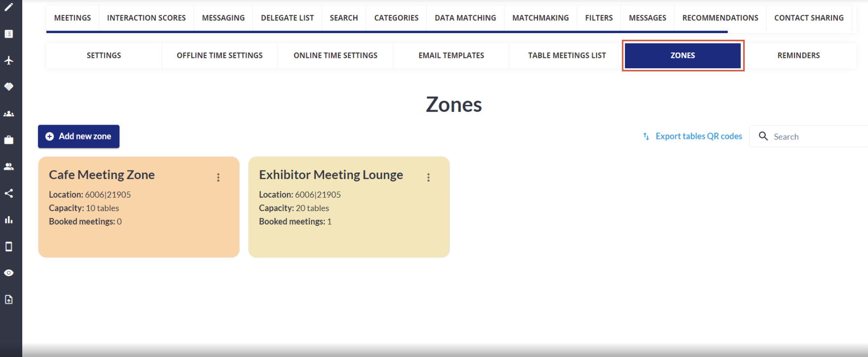This screenshot has width=868, height=357.
Task: Click the eye preview icon in sidebar
Action: 9,273
